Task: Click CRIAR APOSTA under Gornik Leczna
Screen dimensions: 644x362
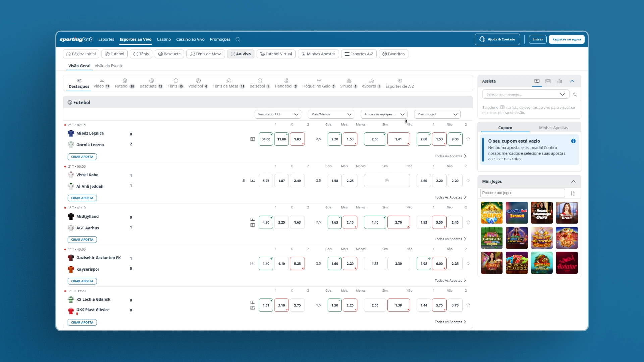Action: click(x=82, y=157)
